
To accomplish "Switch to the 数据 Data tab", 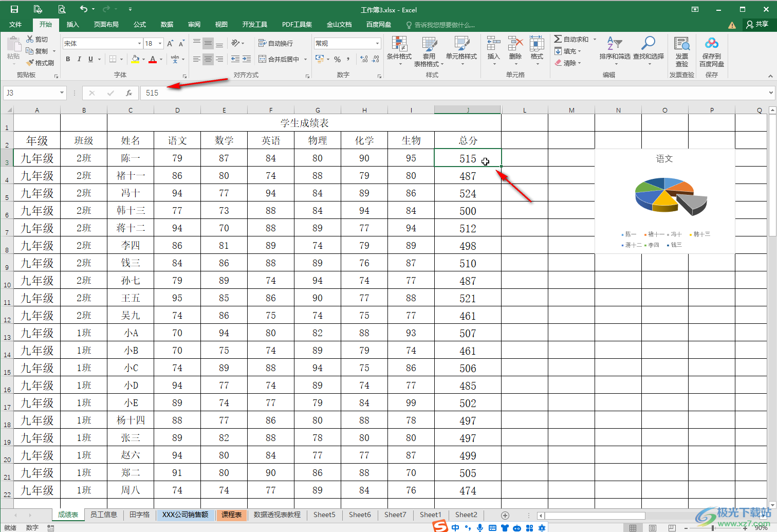I will coord(167,24).
